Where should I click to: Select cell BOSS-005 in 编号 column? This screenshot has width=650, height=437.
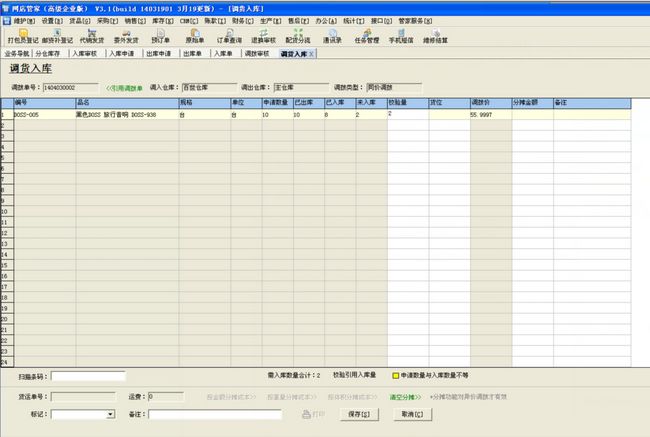click(x=45, y=114)
